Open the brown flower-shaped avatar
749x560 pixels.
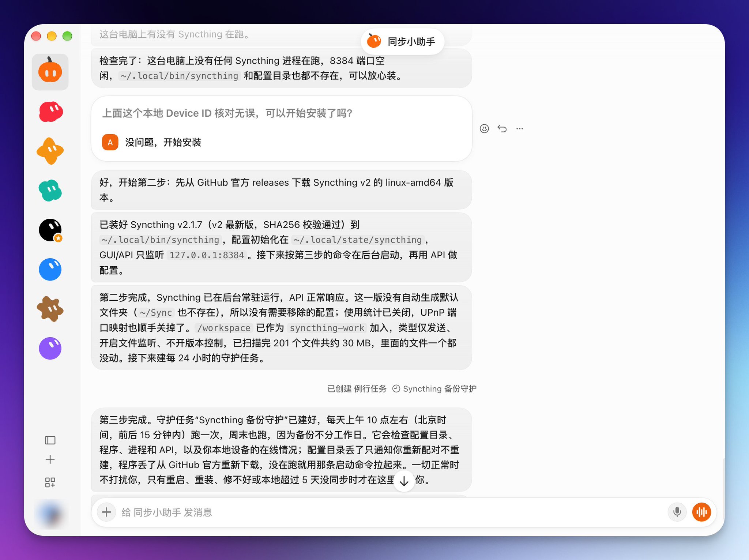point(50,309)
